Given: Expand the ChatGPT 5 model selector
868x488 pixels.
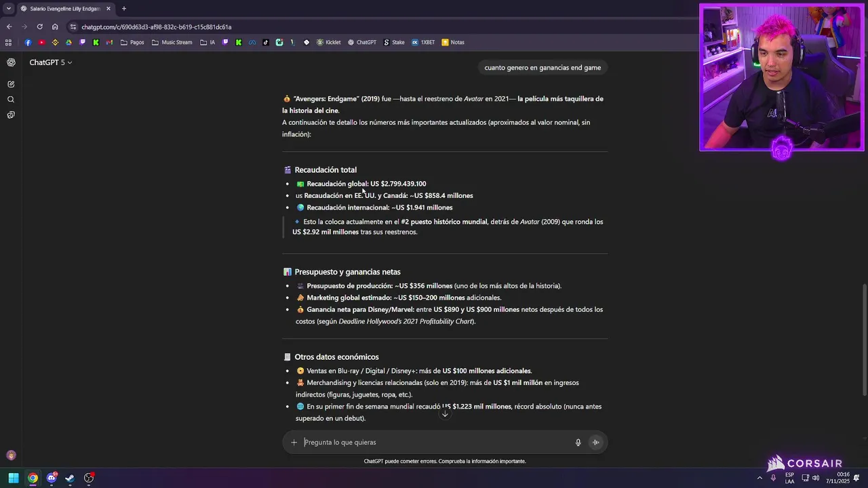Looking at the screenshot, I should (x=51, y=62).
